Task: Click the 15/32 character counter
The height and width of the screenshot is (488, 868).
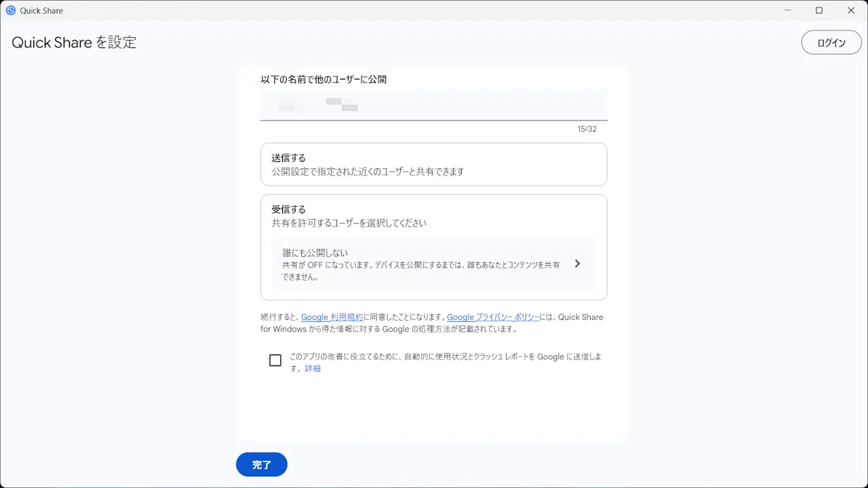Action: (587, 129)
